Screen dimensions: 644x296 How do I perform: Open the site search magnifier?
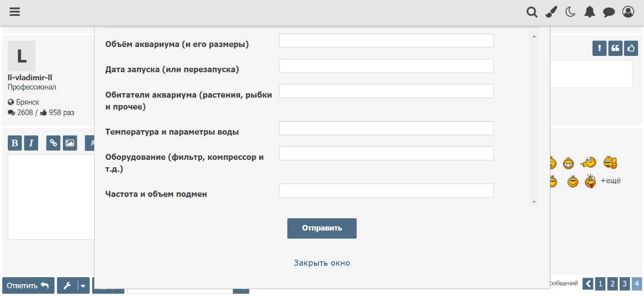pyautogui.click(x=532, y=12)
